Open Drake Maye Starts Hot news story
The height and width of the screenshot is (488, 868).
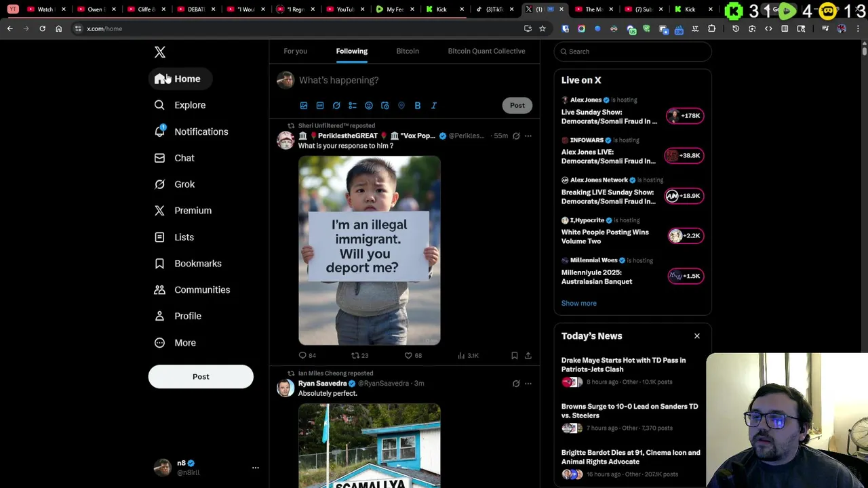(x=623, y=365)
